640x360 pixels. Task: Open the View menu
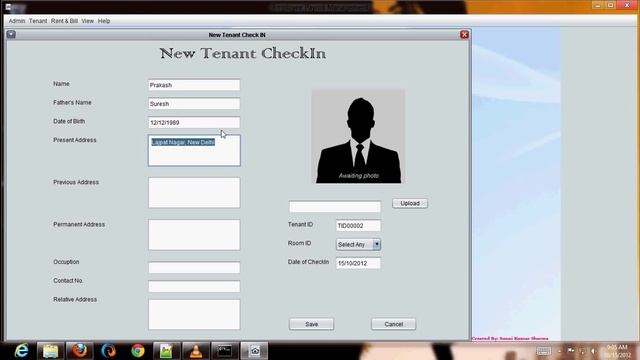click(87, 21)
